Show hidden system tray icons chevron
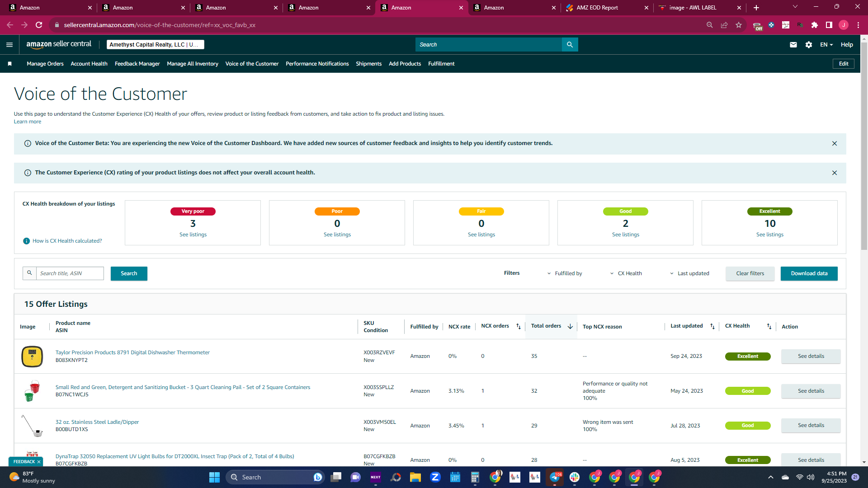The image size is (868, 488). (771, 477)
